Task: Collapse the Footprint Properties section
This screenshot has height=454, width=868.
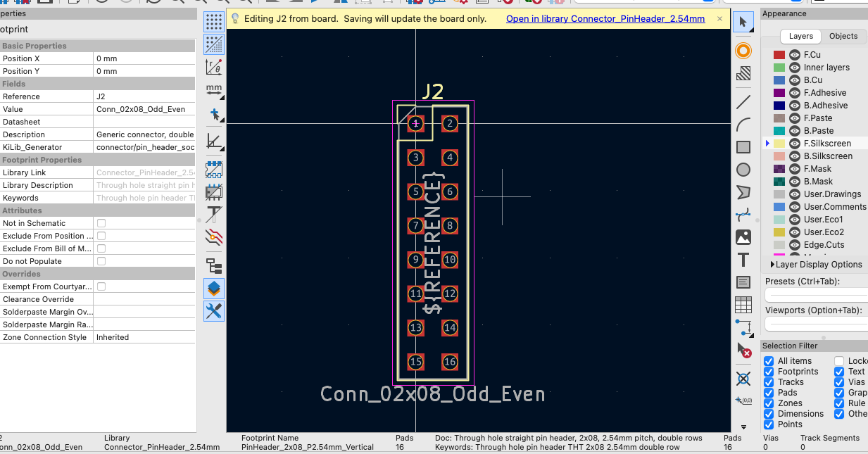Action: click(97, 160)
